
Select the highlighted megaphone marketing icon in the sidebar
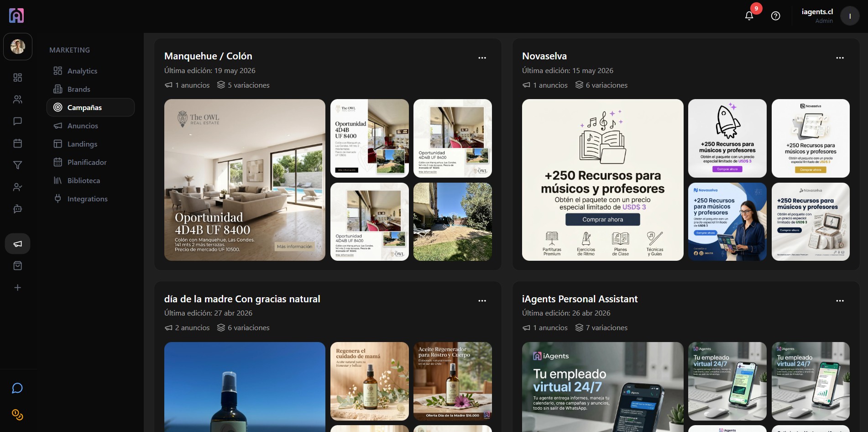tap(18, 244)
